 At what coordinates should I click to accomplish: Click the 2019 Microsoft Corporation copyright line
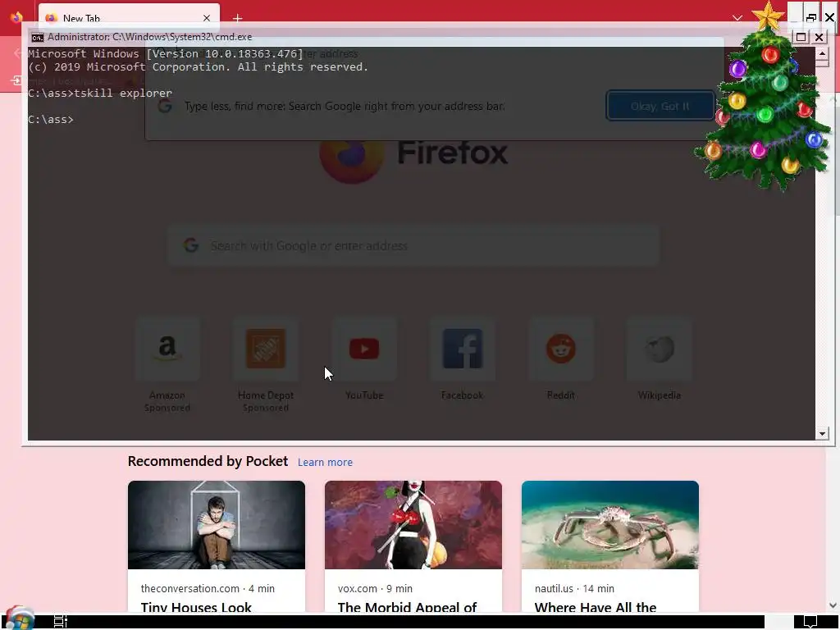click(199, 67)
